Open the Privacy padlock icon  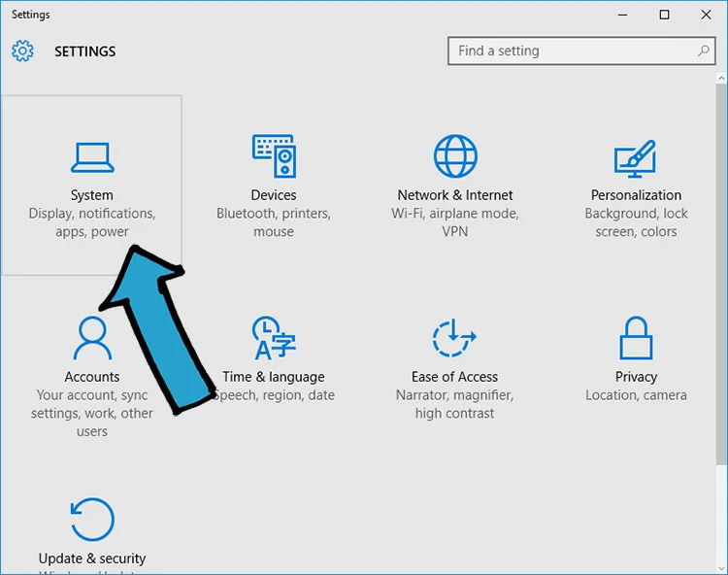[x=636, y=338]
